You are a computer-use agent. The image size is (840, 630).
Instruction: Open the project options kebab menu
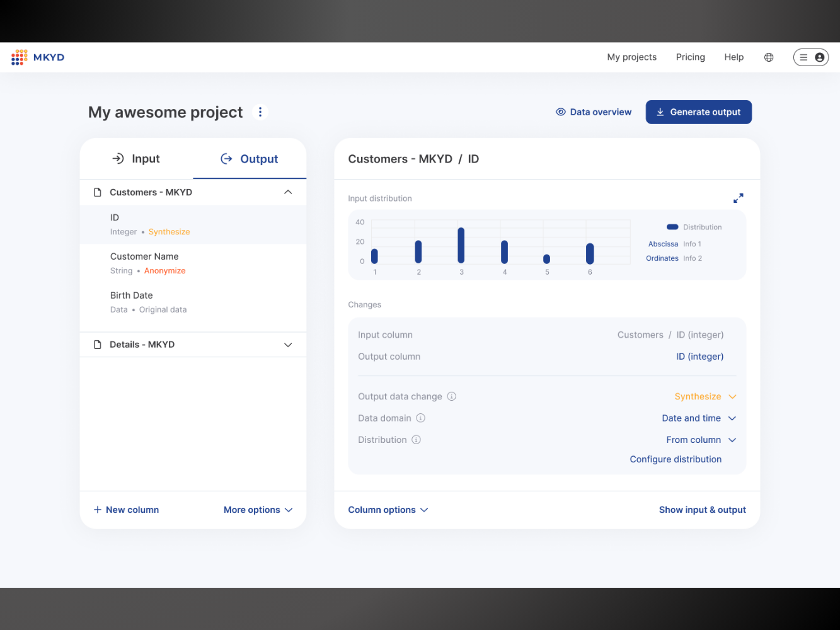tap(260, 112)
